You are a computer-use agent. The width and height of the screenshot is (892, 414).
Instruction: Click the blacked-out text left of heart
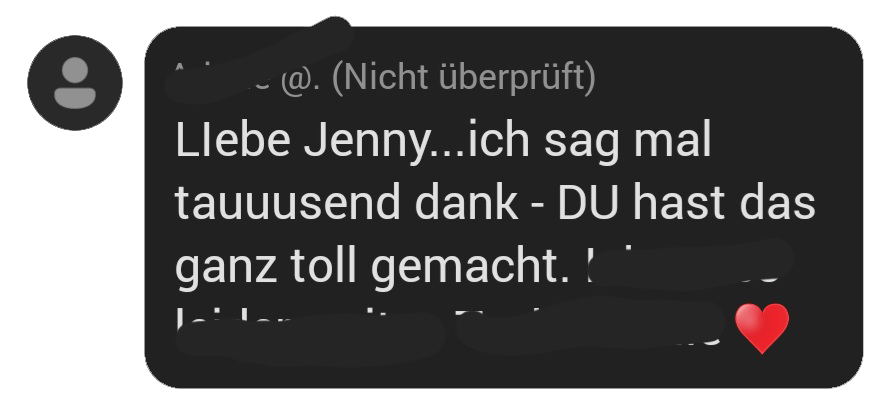[590, 326]
